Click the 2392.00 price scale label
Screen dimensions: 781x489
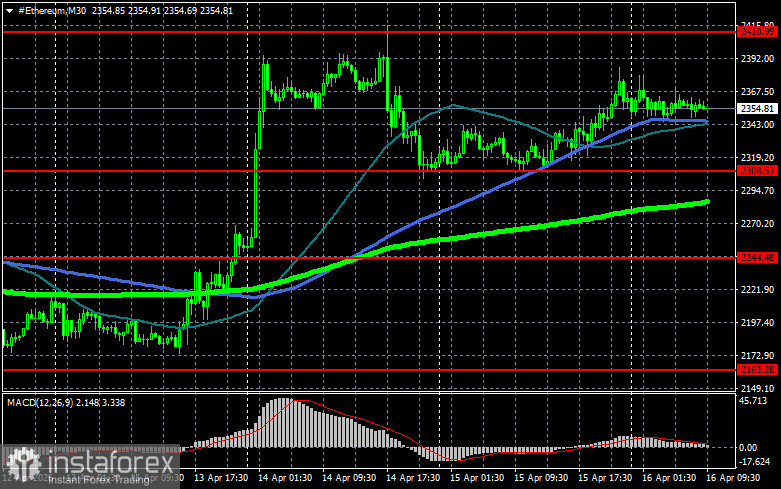coord(758,59)
